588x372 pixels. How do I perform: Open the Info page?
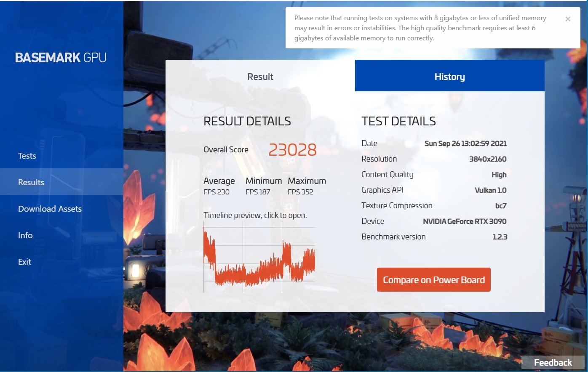click(25, 235)
